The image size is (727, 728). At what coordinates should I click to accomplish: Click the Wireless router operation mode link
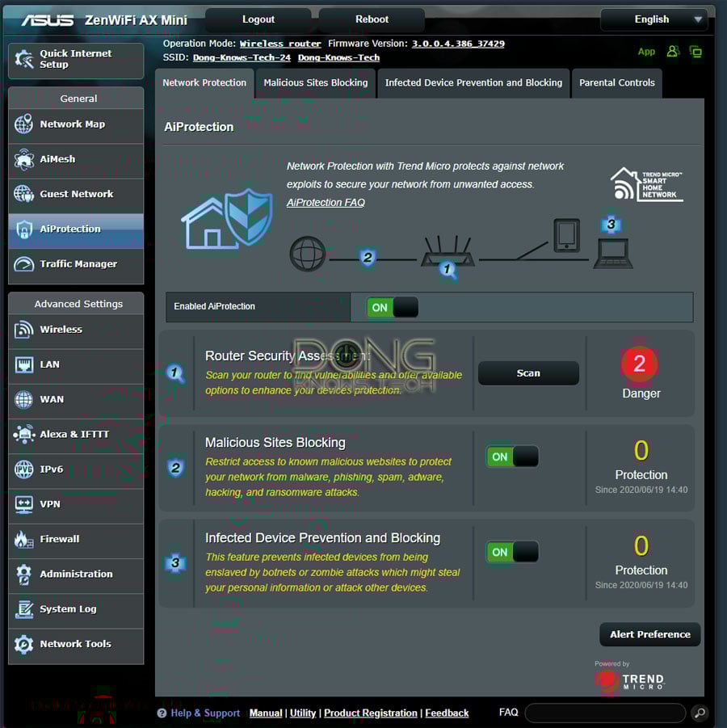coord(280,44)
